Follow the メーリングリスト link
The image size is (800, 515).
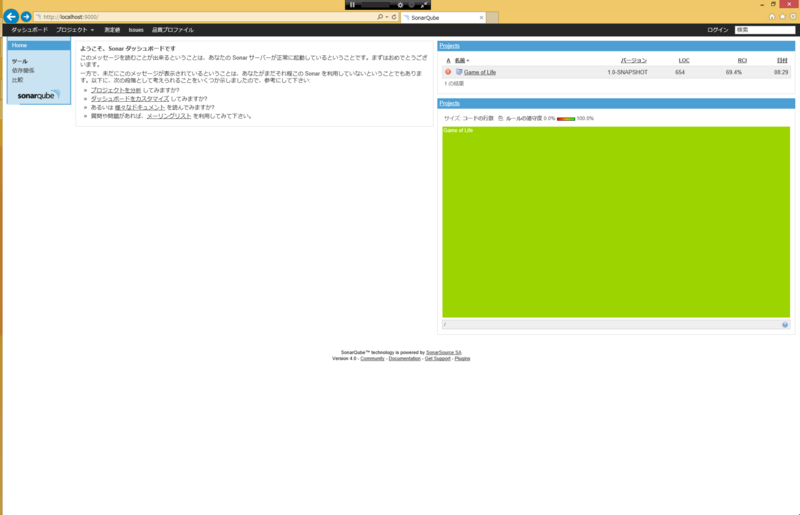pos(169,116)
